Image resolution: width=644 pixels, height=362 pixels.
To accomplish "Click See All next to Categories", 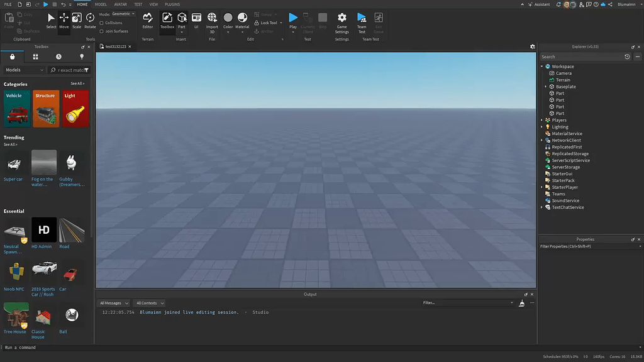I will click(77, 83).
